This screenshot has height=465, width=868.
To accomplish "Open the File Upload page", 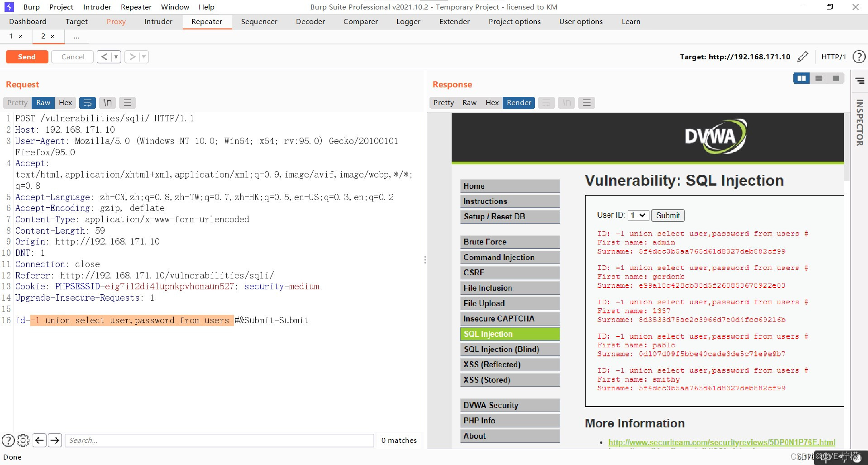I will coord(510,303).
